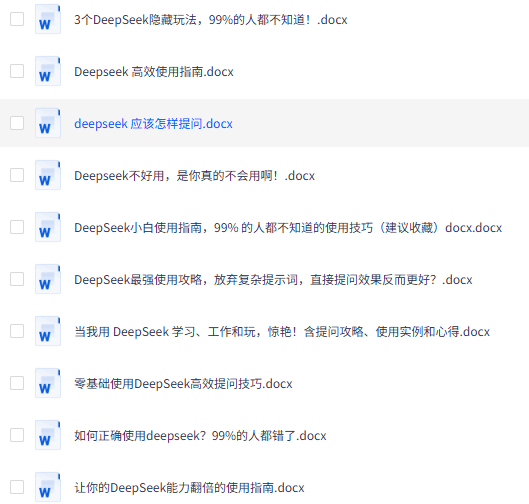Tick checkbox for Deepseek 高效使用指南.docx
Image resolution: width=529 pixels, height=504 pixels.
tap(17, 71)
